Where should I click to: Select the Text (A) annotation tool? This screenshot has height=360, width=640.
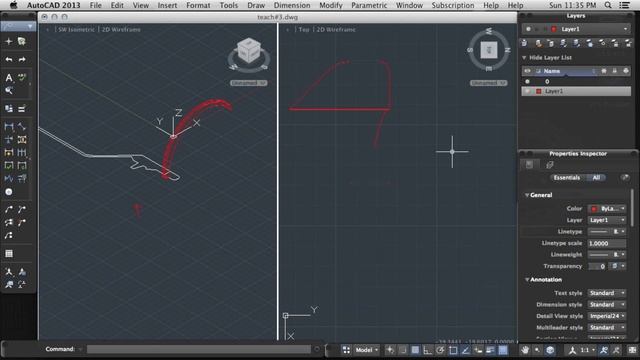click(x=9, y=78)
